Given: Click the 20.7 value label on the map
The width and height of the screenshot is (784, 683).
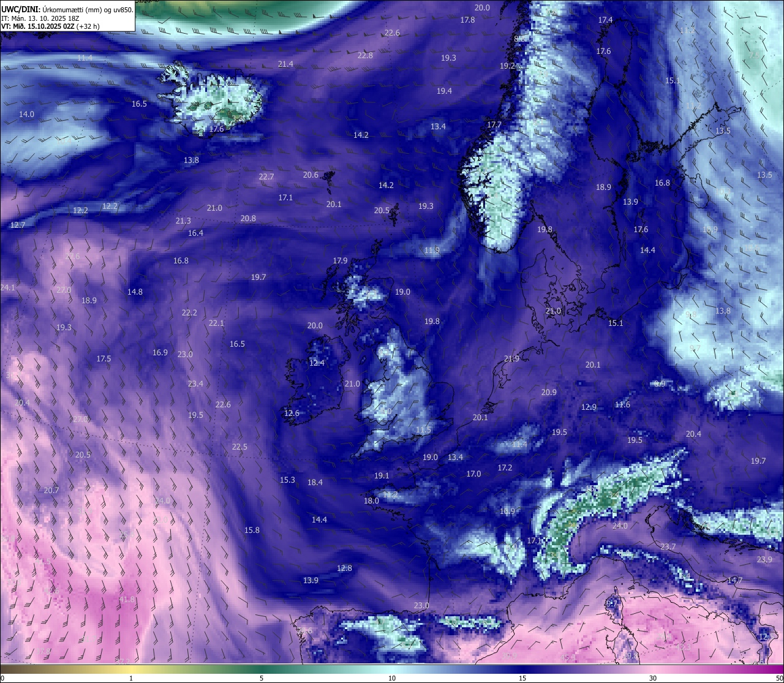Looking at the screenshot, I should click(51, 491).
